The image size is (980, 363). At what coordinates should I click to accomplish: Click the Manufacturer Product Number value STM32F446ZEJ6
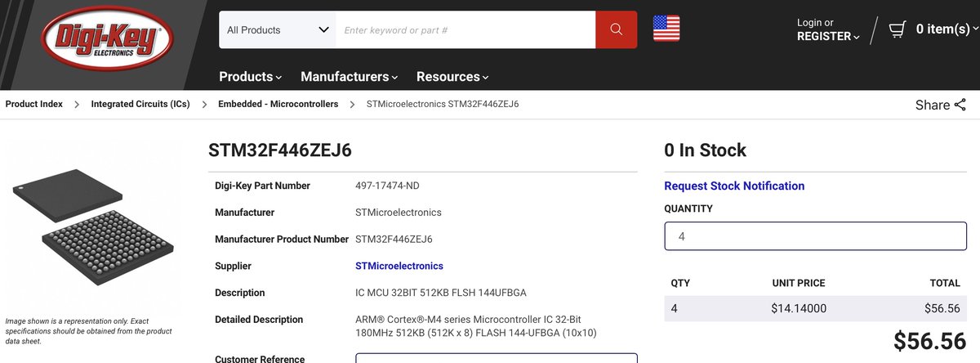(x=394, y=240)
